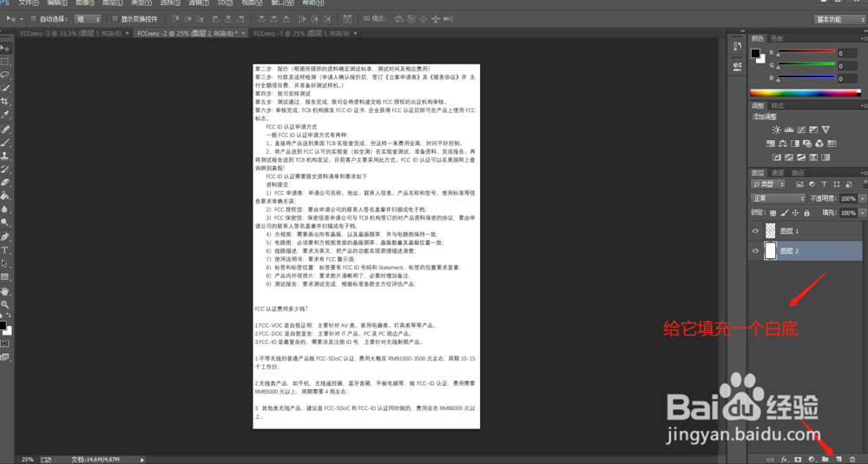Click zoom level 25% field
The width and height of the screenshot is (868, 464).
27,460
